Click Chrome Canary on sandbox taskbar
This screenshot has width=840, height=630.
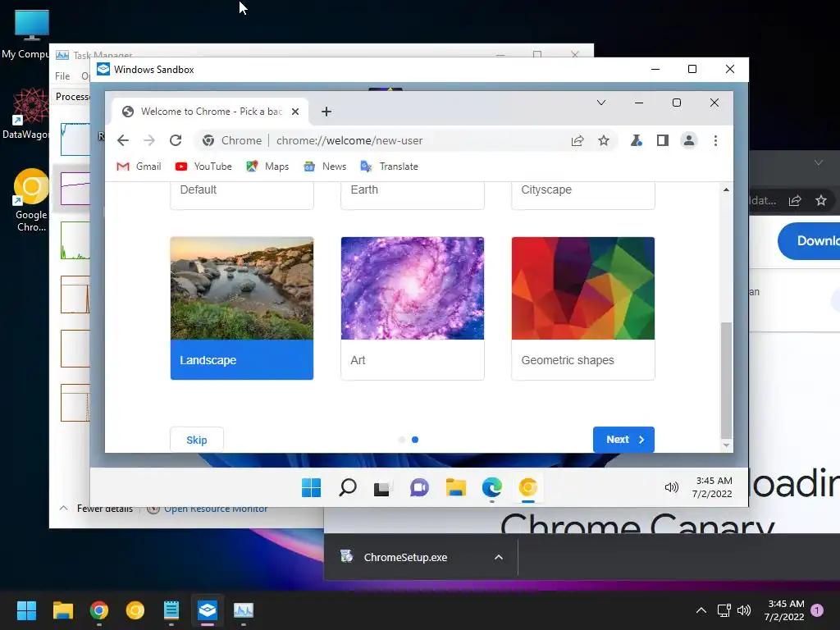click(527, 487)
